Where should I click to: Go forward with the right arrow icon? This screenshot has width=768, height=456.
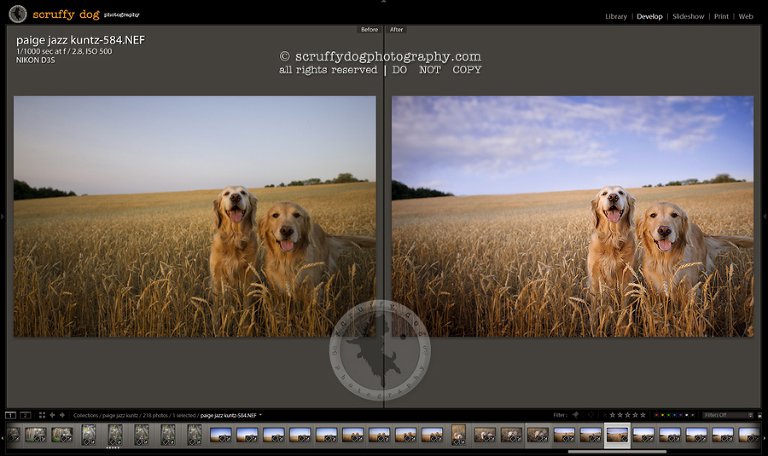(63, 415)
